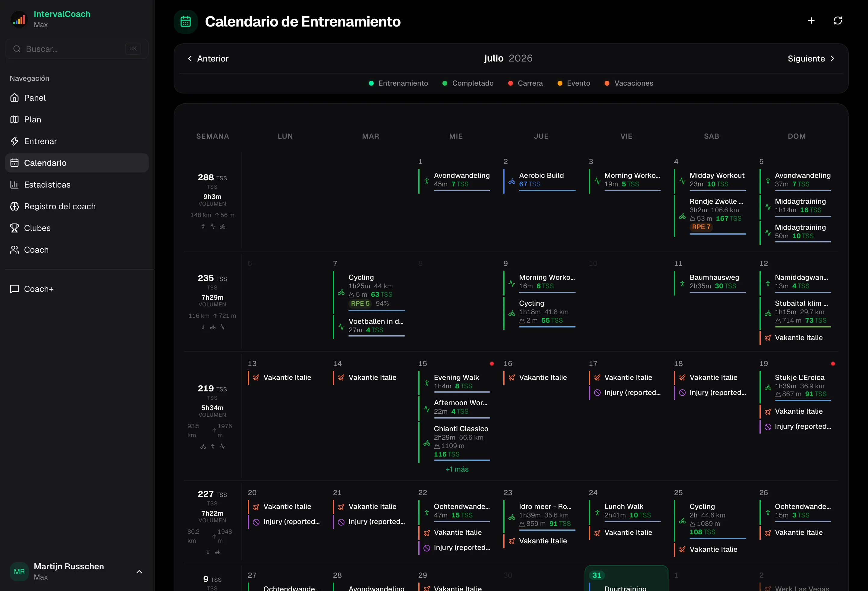Click activity icon of Midday Workout
This screenshot has width=868, height=591.
tap(682, 181)
